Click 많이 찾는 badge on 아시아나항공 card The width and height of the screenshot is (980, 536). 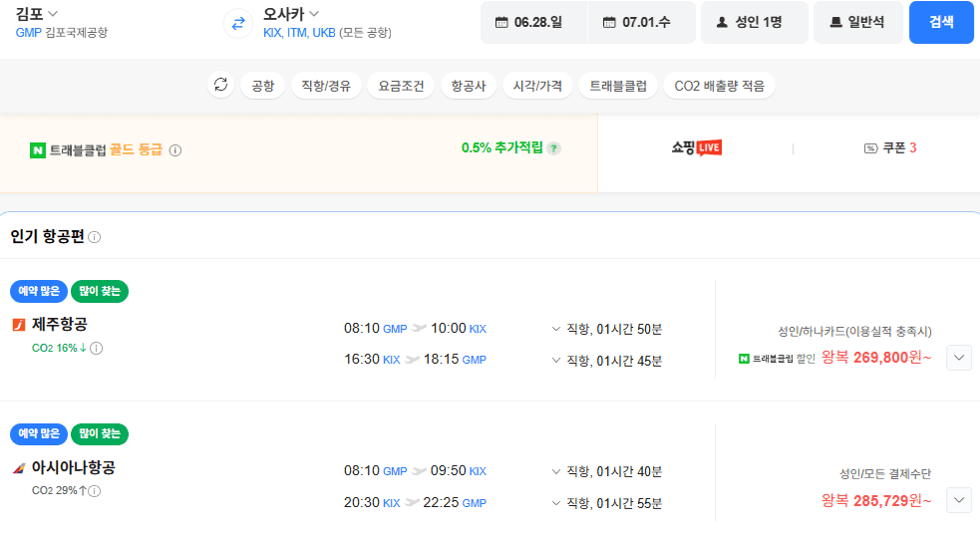pos(100,433)
